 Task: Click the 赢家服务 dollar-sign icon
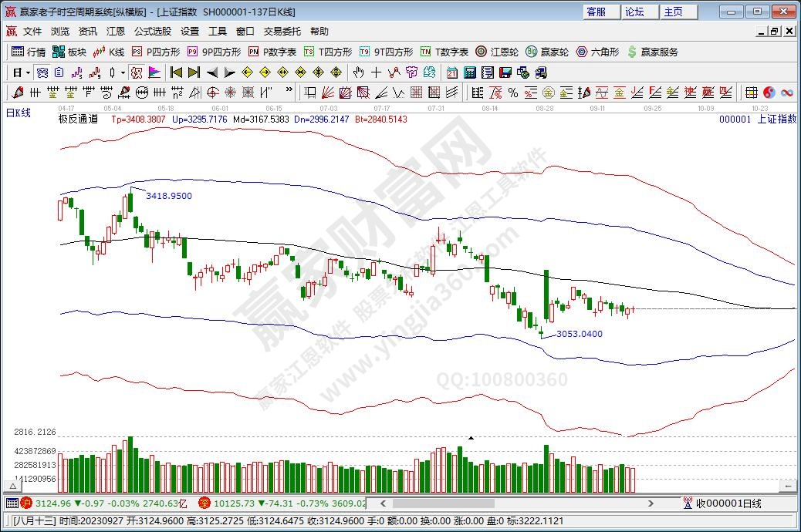point(632,52)
